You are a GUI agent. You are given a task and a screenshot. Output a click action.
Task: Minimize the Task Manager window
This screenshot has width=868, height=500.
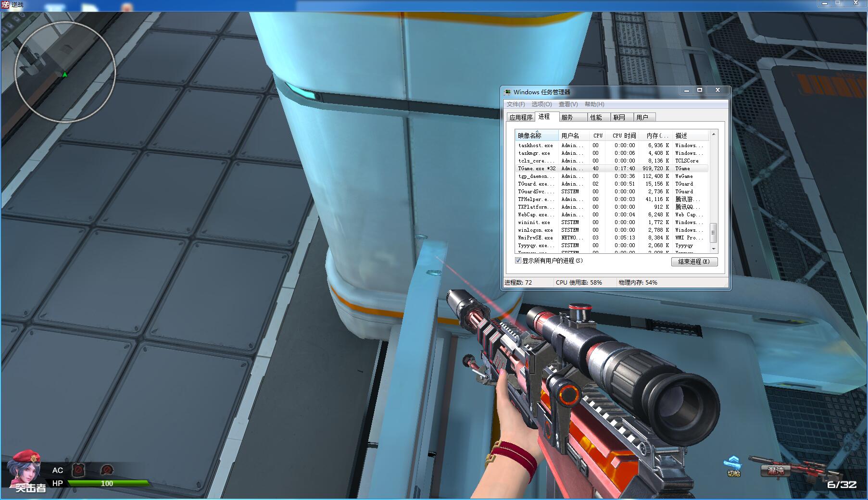pyautogui.click(x=686, y=90)
